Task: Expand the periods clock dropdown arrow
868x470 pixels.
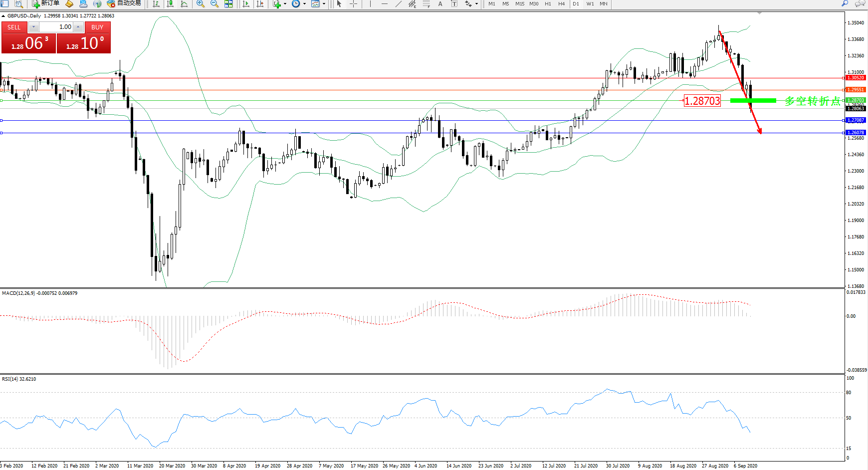Action: click(x=304, y=4)
